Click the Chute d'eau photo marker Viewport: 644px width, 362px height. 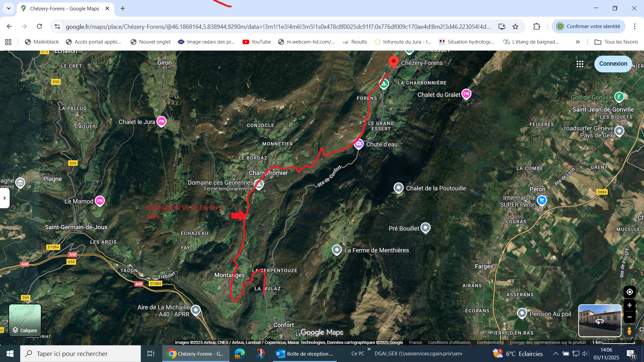[359, 144]
